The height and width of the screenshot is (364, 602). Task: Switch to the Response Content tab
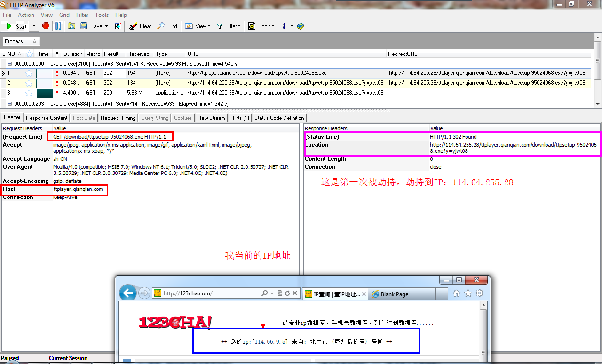pos(47,118)
